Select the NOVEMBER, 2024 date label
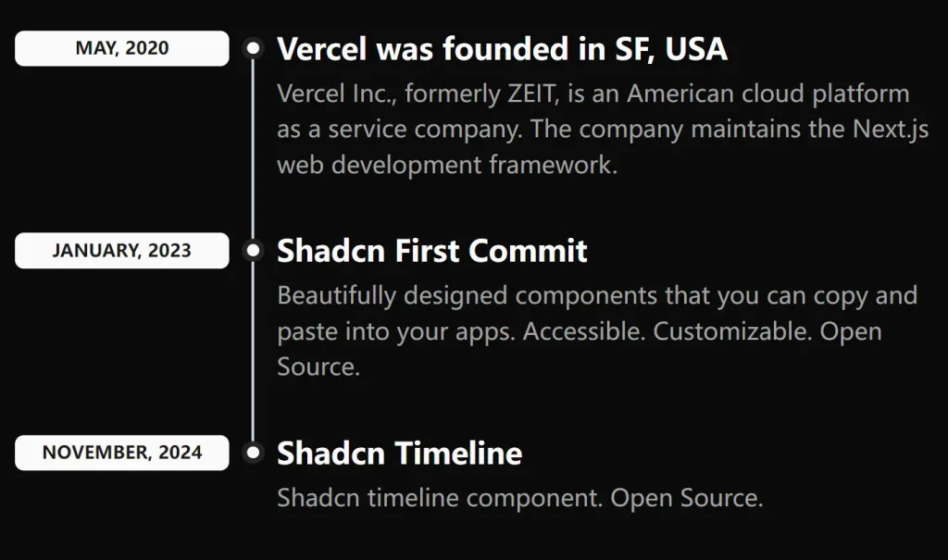 [x=121, y=453]
